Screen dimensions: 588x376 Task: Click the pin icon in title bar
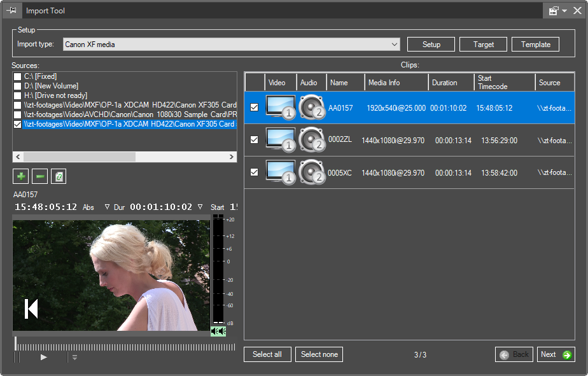click(x=11, y=10)
